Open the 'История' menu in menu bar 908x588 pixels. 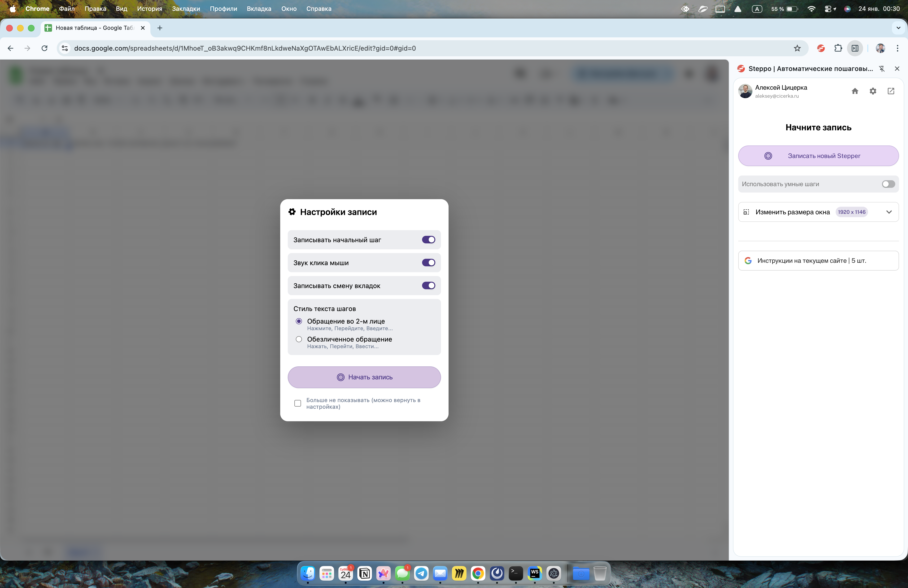149,8
